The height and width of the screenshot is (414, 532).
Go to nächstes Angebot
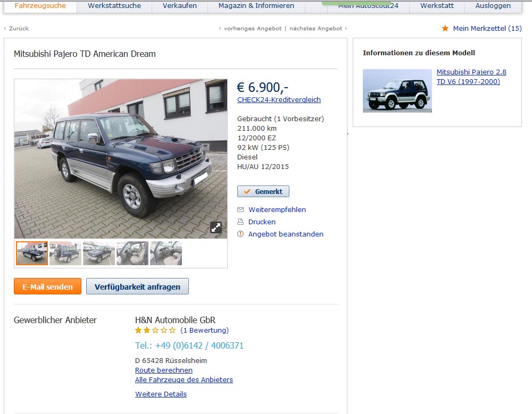[318, 29]
